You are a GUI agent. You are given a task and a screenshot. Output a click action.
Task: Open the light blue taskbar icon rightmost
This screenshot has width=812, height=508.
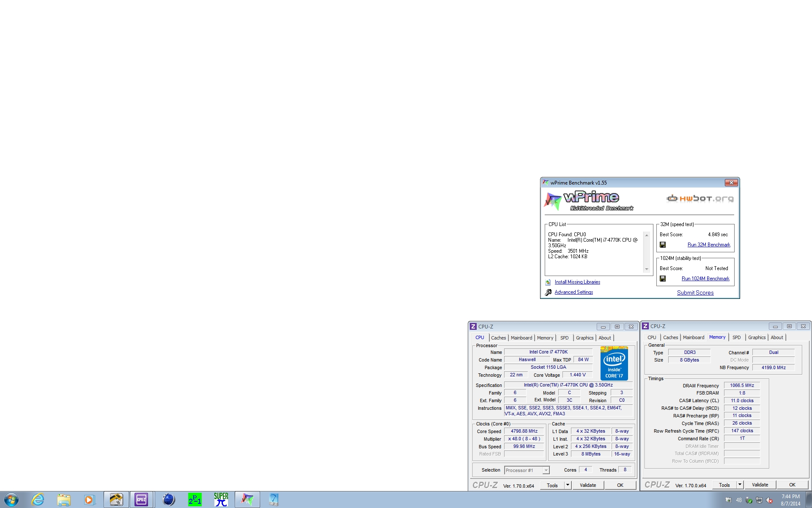tap(274, 500)
